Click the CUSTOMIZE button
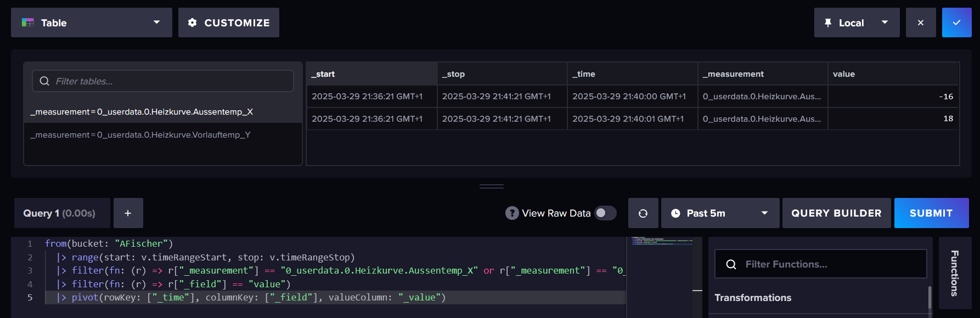980x318 pixels. [x=228, y=22]
